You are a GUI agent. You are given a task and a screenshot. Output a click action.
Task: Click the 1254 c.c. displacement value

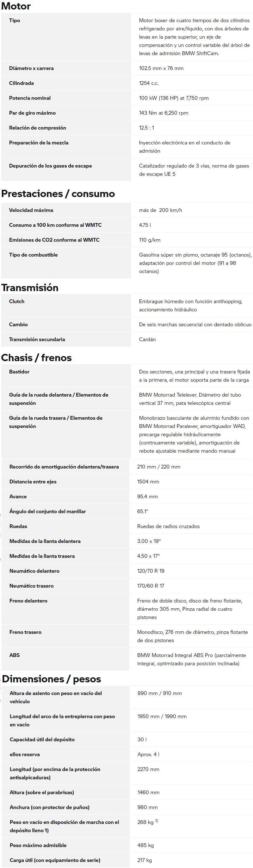149,83
